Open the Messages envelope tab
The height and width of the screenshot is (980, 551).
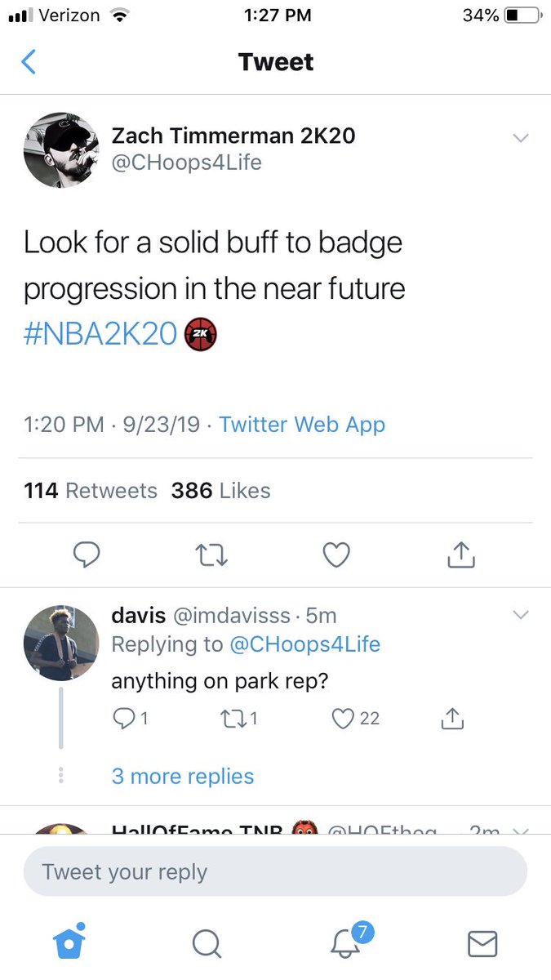point(482,944)
